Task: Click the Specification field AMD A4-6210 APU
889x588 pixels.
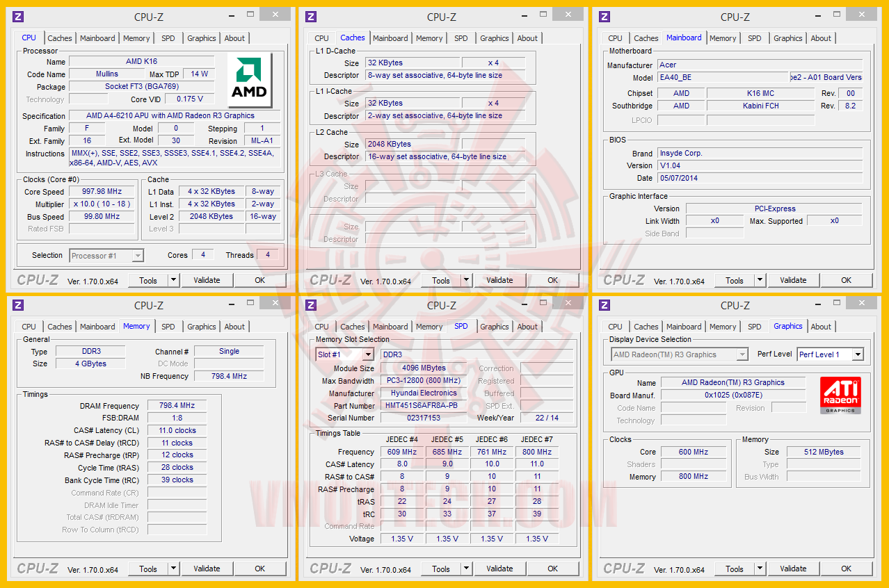Action: [175, 115]
